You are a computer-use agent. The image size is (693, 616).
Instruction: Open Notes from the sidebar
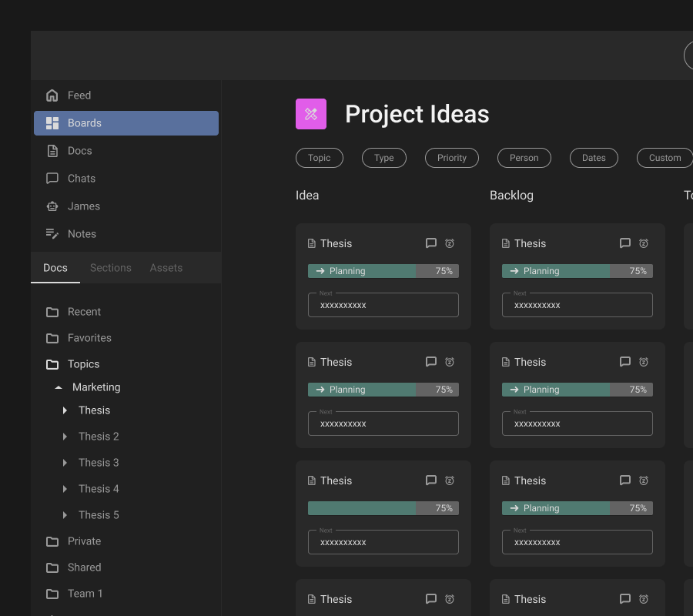82,234
